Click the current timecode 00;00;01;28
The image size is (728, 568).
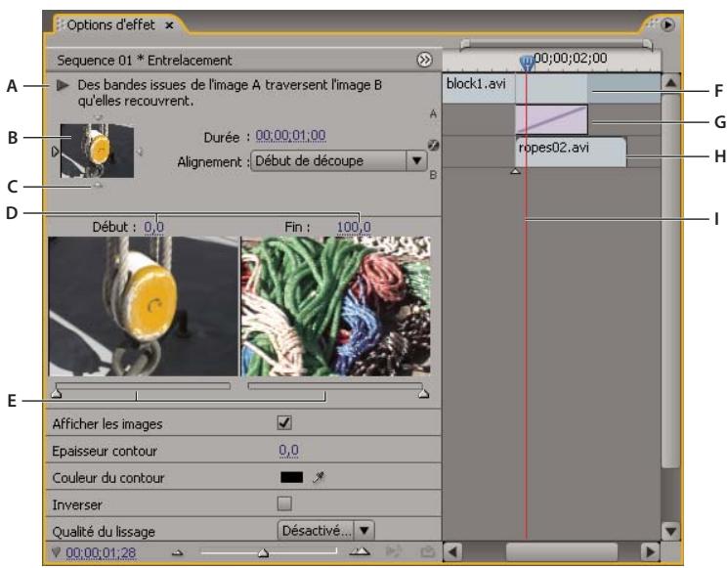coord(101,552)
